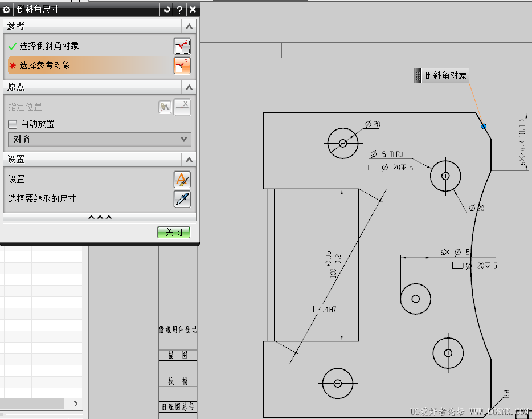Image resolution: width=532 pixels, height=419 pixels.
Task: Collapse the 设置 section
Action: click(189, 160)
